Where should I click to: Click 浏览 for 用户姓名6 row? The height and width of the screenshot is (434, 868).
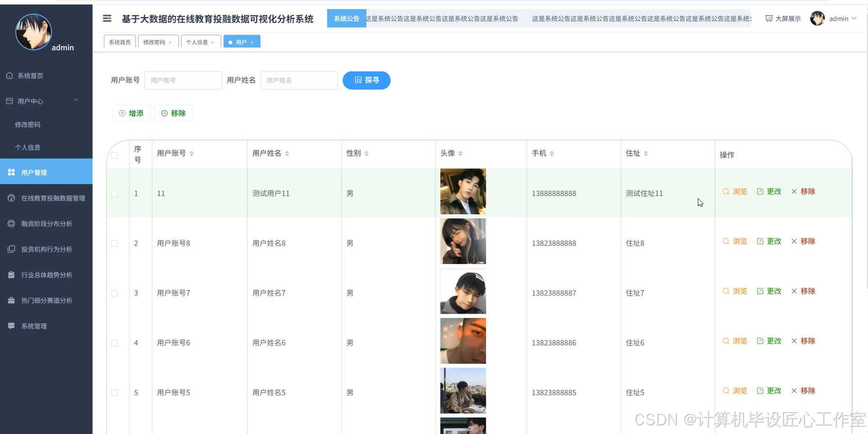click(735, 341)
